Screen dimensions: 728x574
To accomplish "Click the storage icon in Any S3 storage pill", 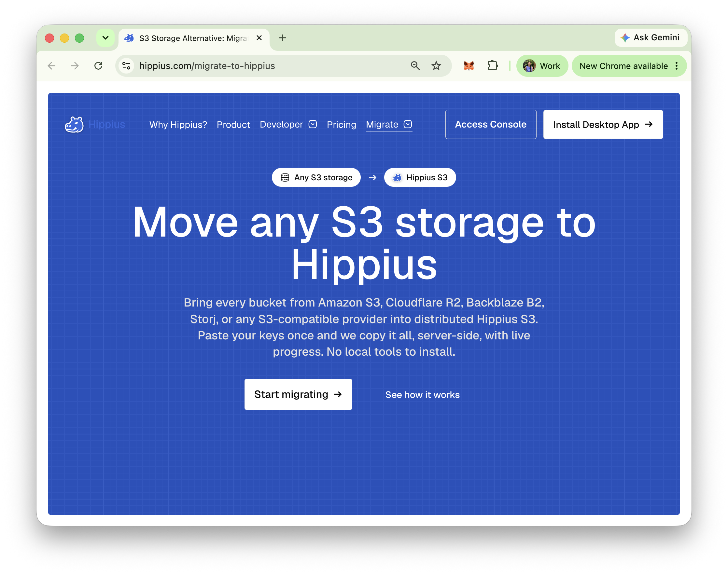I will point(285,177).
